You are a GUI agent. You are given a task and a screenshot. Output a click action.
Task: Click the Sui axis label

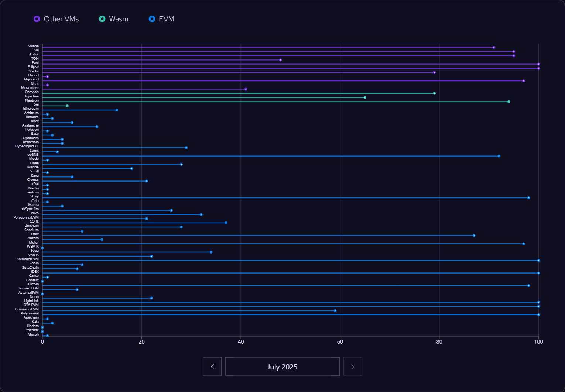click(x=36, y=50)
